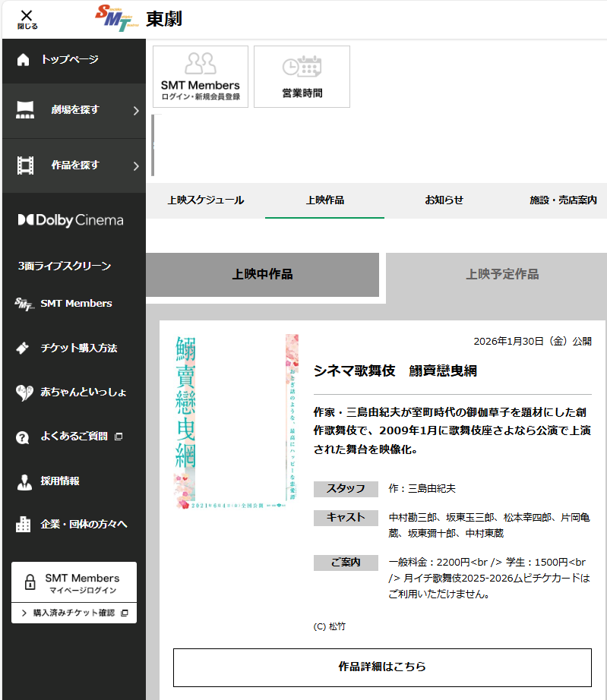
Task: Switch to 施設・売店案内 tab
Action: click(x=563, y=200)
